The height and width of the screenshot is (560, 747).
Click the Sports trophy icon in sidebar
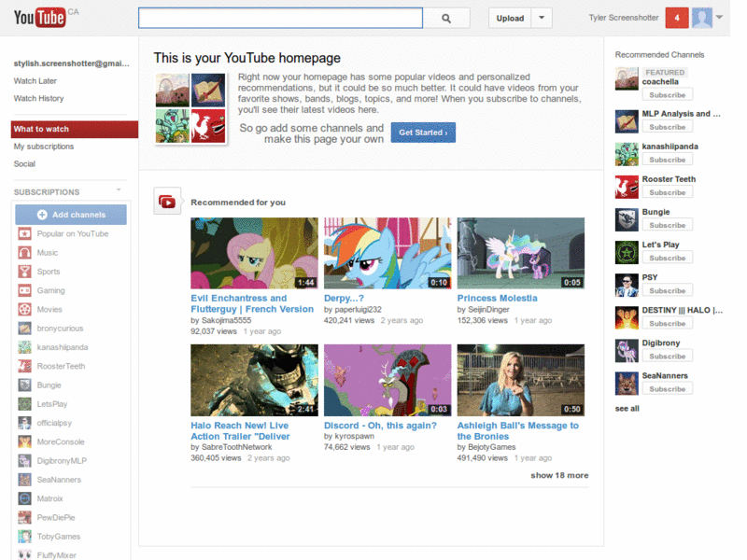pos(25,272)
